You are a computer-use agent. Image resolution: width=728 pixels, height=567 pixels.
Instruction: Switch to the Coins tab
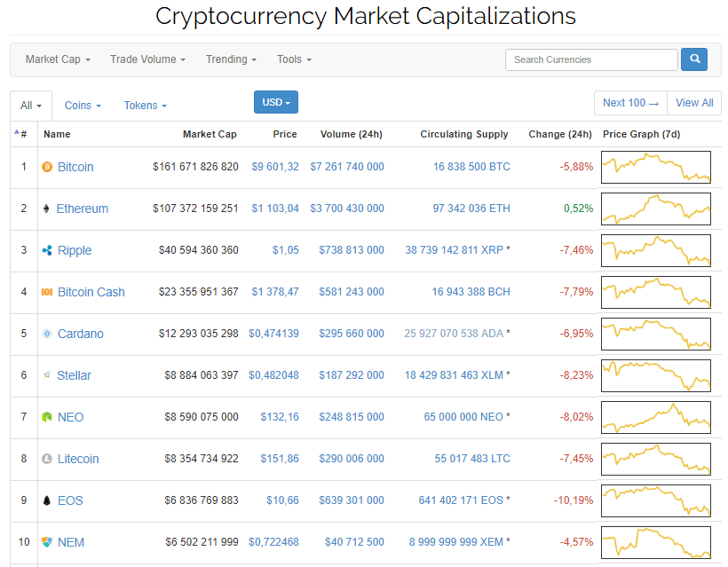pos(83,105)
